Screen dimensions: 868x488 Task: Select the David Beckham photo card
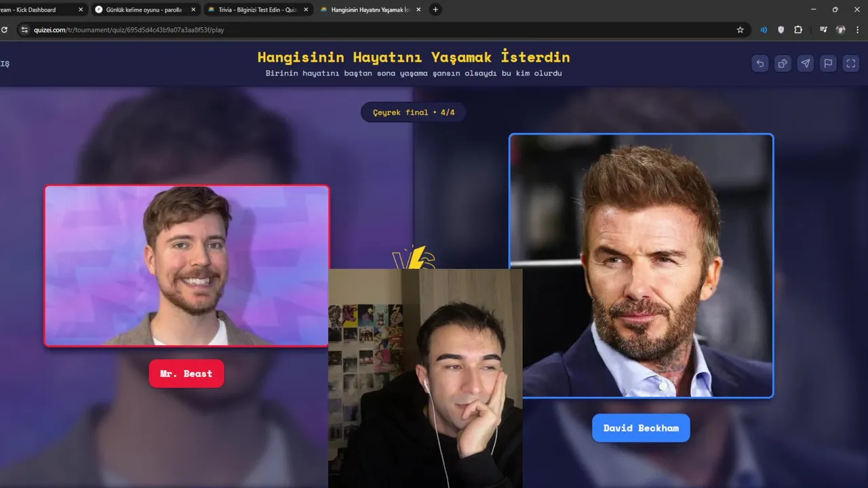click(x=641, y=266)
